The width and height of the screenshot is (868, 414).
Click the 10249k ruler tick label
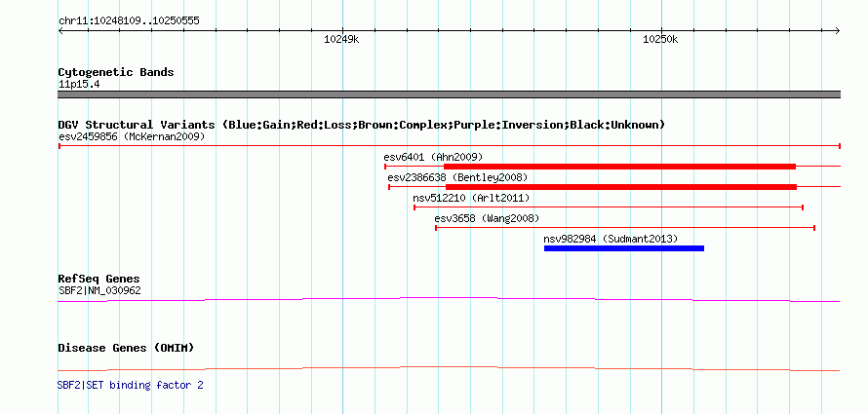pos(341,39)
